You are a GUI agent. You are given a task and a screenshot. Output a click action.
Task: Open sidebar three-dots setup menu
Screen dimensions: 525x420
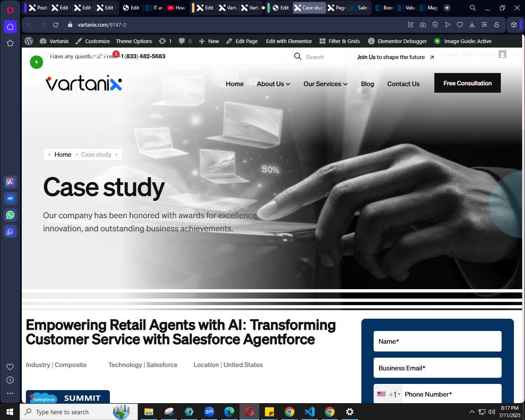tap(10, 393)
